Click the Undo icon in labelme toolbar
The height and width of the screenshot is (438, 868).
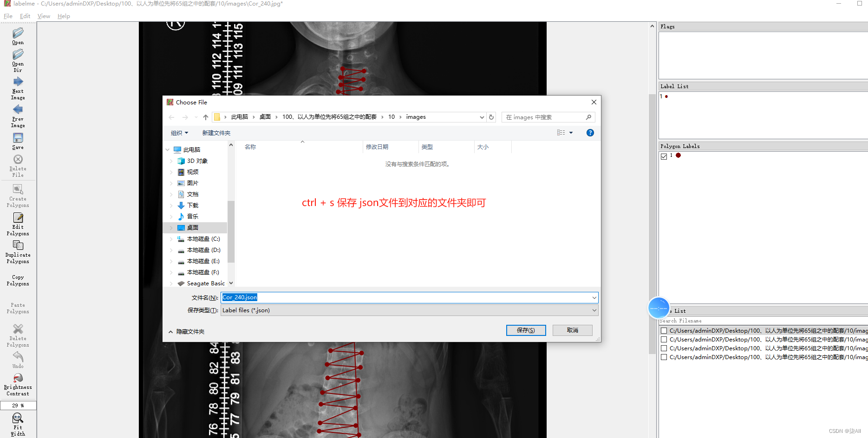(18, 357)
